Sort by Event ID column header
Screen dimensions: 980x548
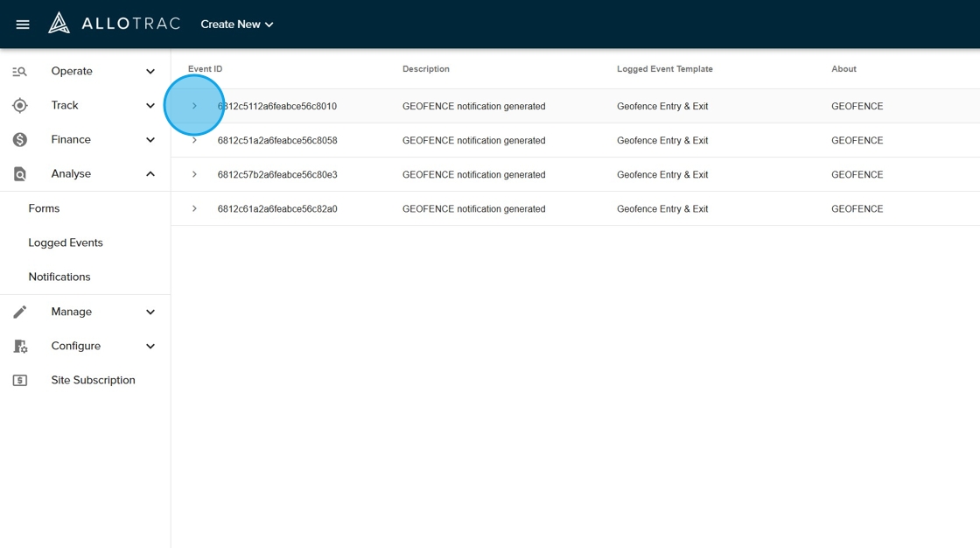[206, 69]
